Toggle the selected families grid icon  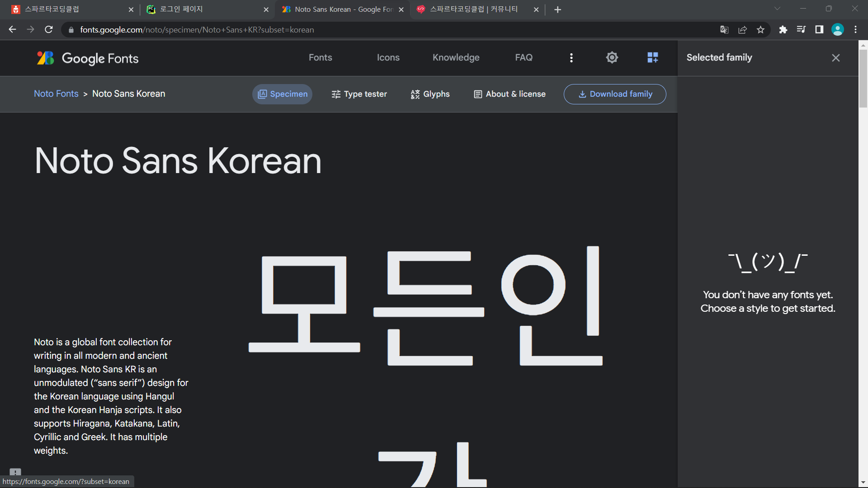652,57
